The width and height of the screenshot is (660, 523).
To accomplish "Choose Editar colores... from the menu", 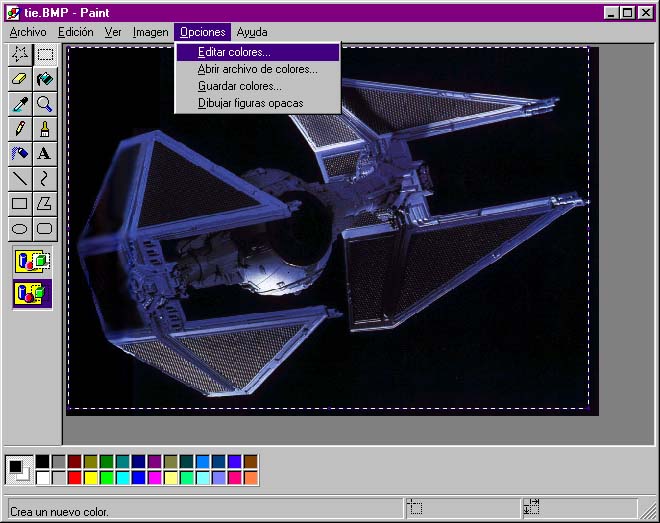I will tap(258, 52).
